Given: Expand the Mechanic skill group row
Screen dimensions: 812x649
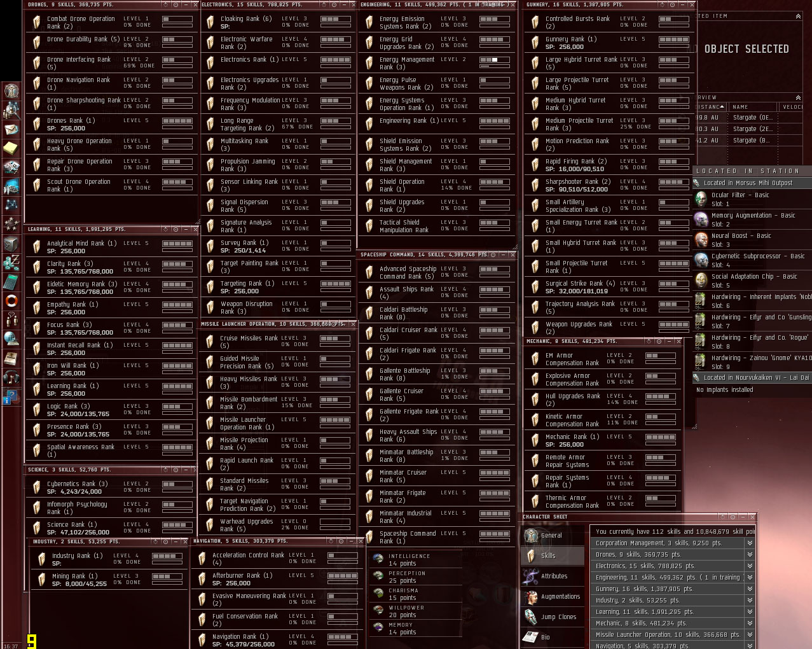Looking at the screenshot, I should point(750,624).
